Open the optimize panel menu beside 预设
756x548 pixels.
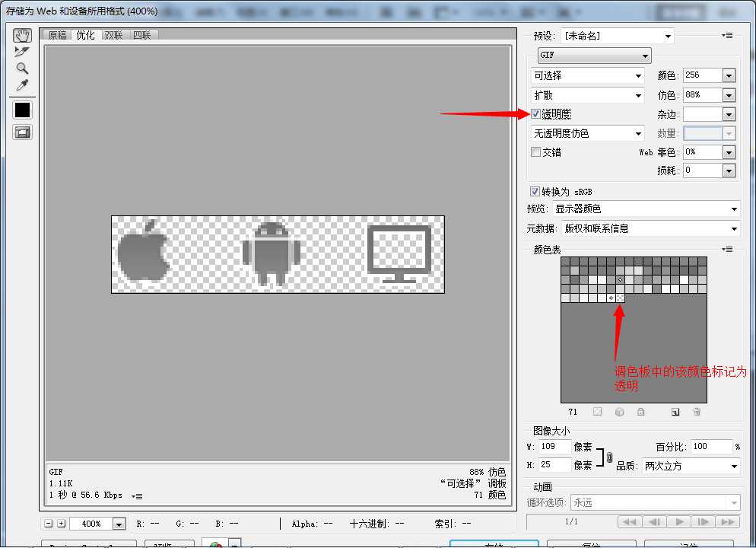click(x=728, y=35)
